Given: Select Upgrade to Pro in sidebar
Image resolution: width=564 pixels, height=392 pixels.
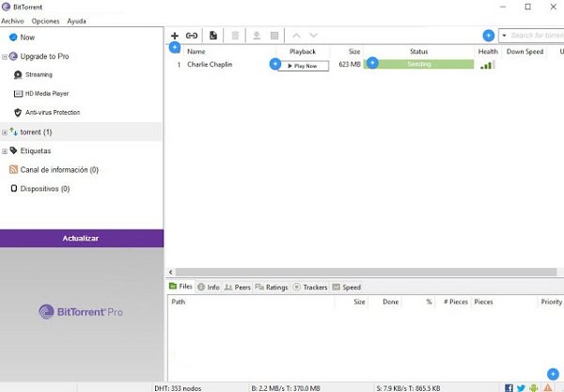Looking at the screenshot, I should point(44,56).
